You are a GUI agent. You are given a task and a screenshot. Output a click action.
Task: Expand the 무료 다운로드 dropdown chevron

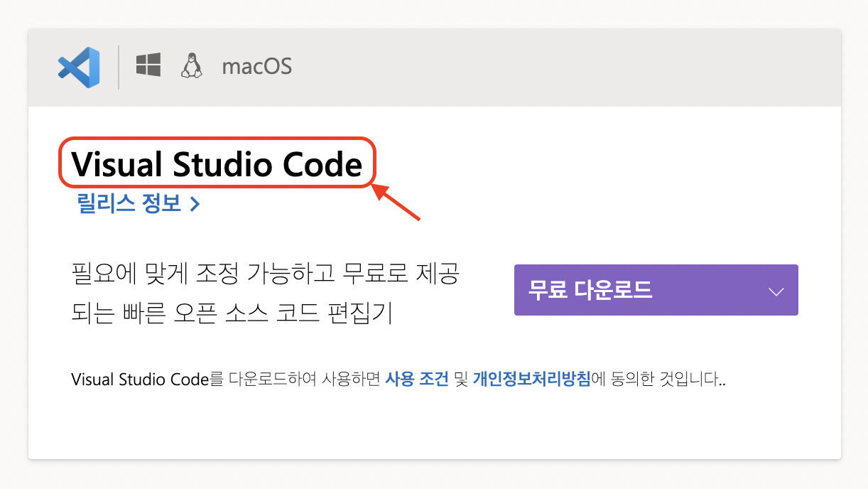point(776,291)
